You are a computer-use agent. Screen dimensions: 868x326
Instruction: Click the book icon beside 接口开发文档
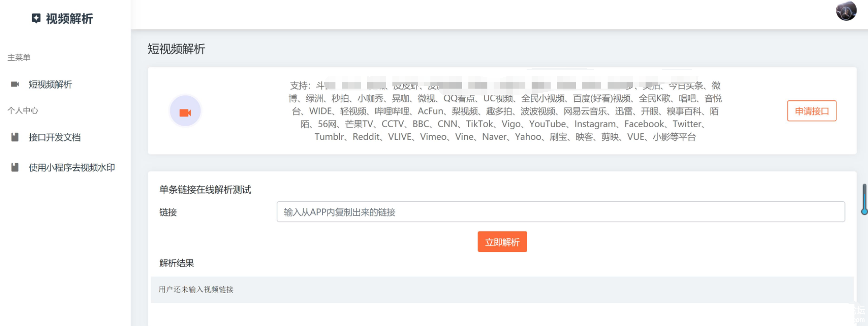tap(15, 137)
